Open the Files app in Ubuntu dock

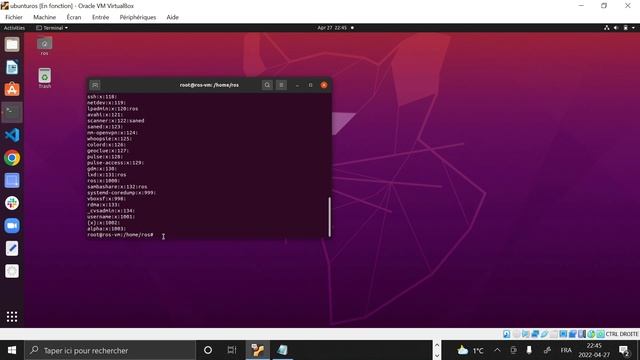(12, 44)
